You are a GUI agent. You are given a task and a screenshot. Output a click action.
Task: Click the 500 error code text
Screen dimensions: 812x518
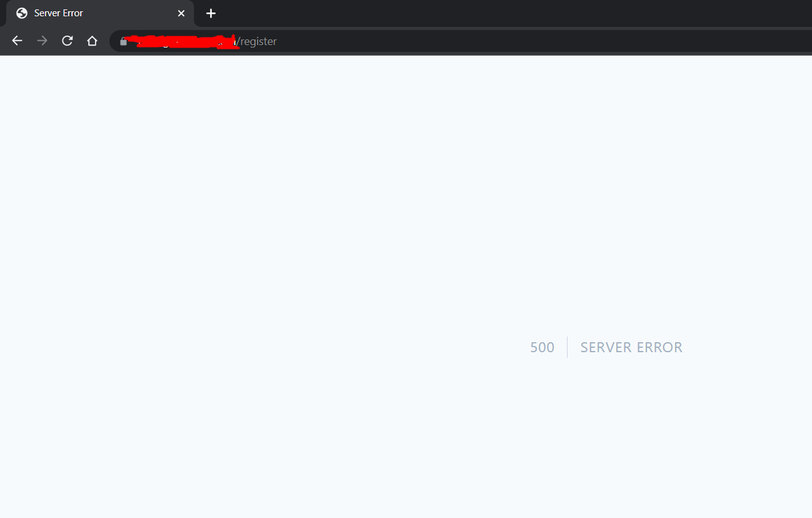click(542, 347)
